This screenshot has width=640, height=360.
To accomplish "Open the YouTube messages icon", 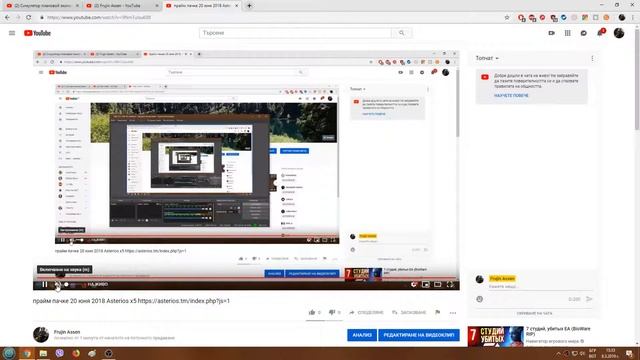I will (x=584, y=33).
